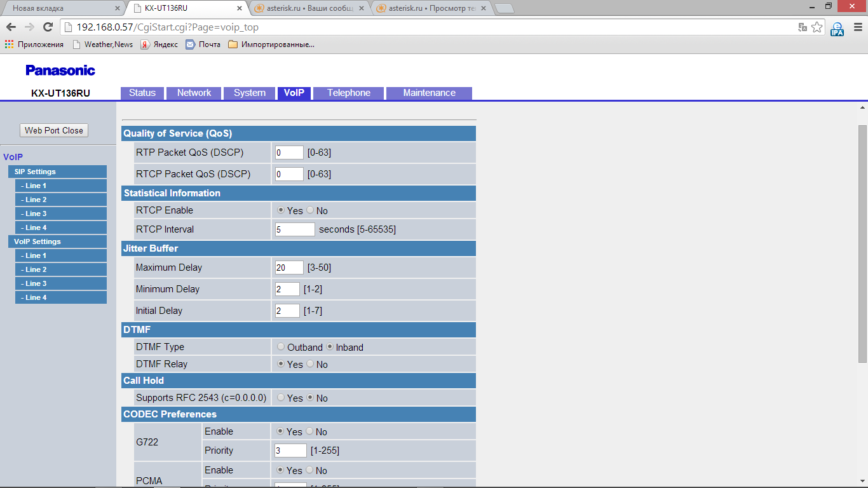Open Line 2 under SIP Settings
This screenshot has height=488, width=868.
tap(60, 200)
